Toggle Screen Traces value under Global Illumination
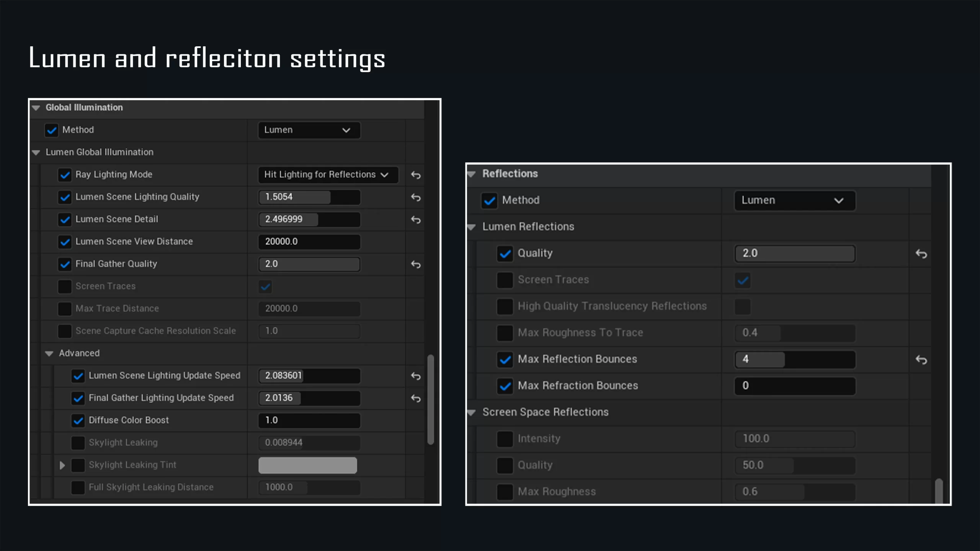Viewport: 980px width, 551px height. tap(265, 287)
